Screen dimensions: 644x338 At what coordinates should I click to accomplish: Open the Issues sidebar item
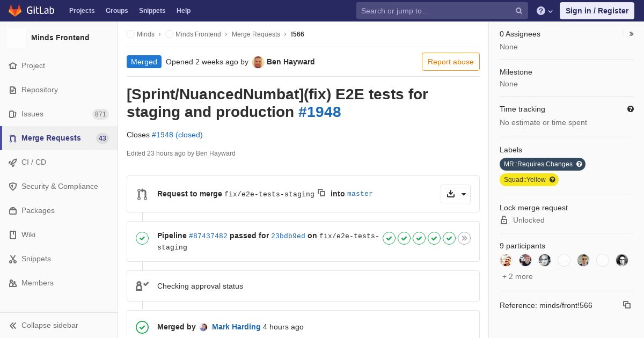(x=32, y=114)
